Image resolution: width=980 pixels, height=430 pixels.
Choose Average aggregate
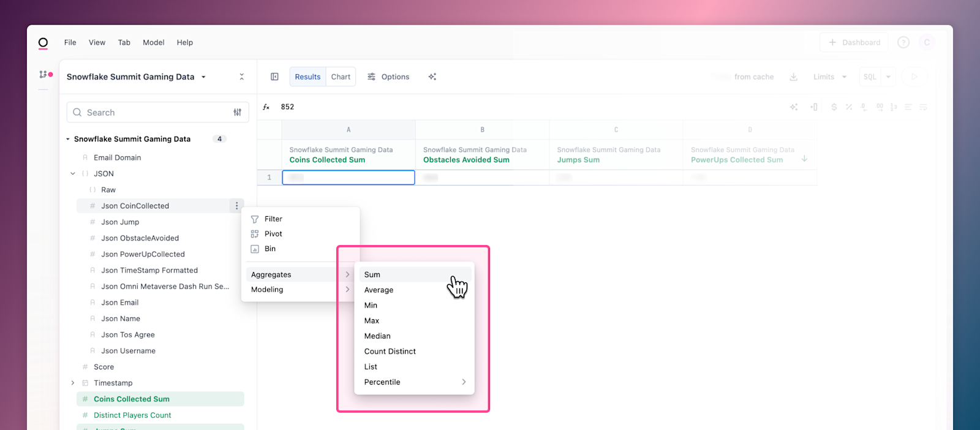point(414,290)
